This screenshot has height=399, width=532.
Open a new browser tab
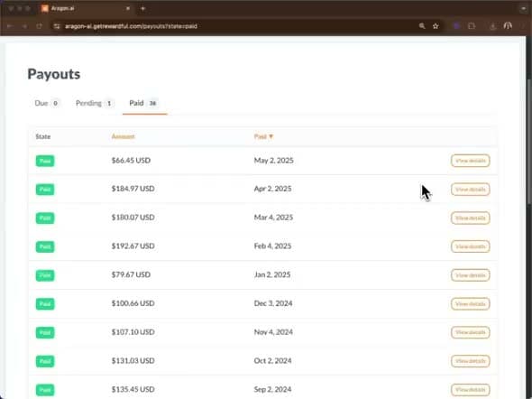click(142, 8)
